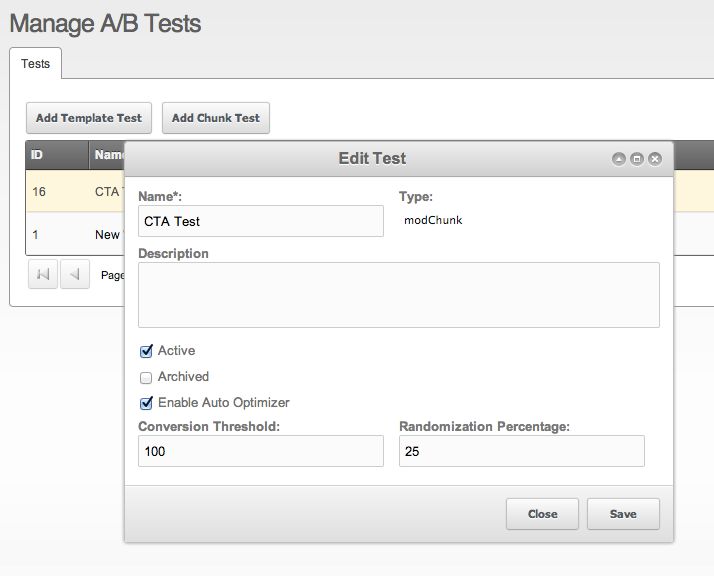Go to previous page of tests grid

(x=75, y=274)
